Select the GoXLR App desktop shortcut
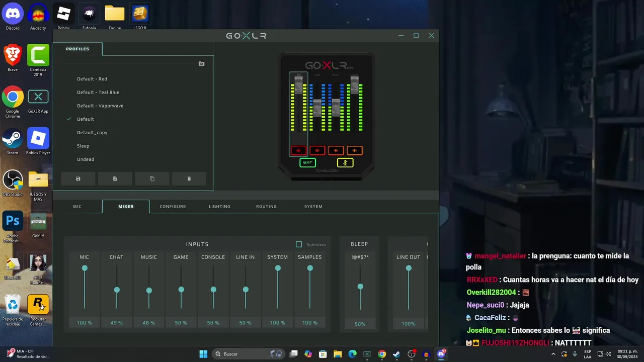The width and height of the screenshot is (644, 362). click(38, 100)
